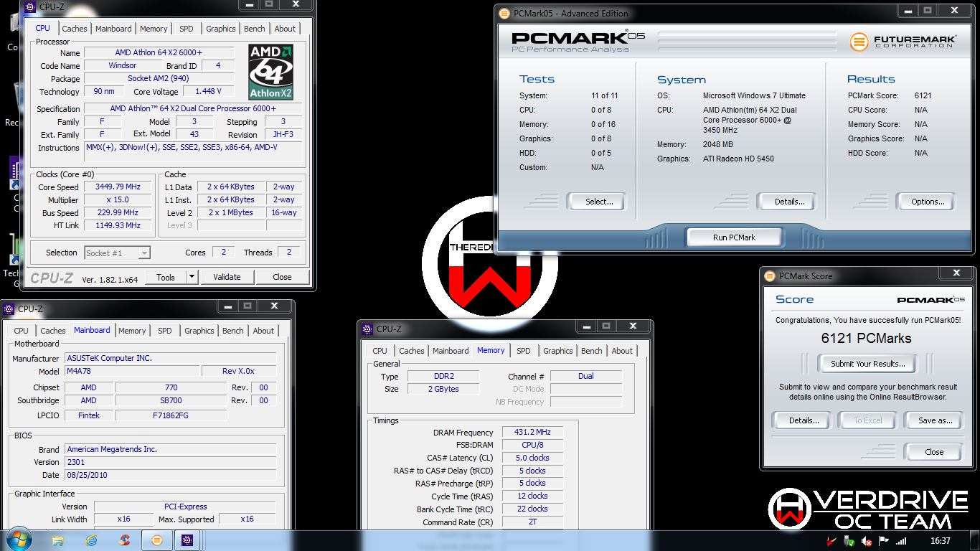This screenshot has height=551, width=980.
Task: Click the Multiplier value x 15.0
Action: tap(118, 199)
